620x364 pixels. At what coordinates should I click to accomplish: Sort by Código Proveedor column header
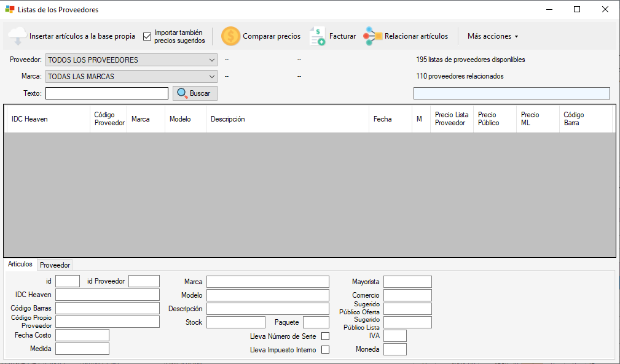[109, 119]
